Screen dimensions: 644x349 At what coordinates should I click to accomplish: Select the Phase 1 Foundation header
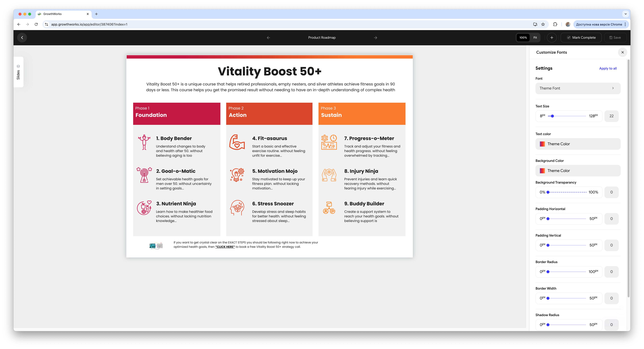[x=177, y=114]
